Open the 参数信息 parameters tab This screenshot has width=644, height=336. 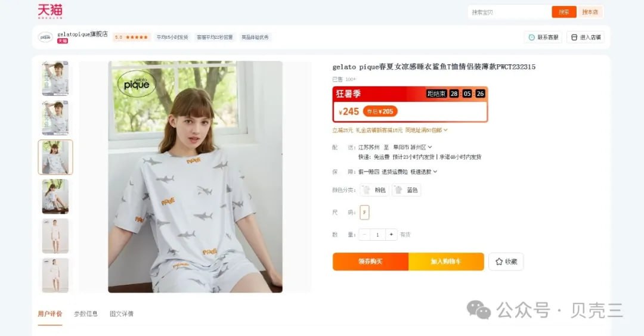(85, 314)
